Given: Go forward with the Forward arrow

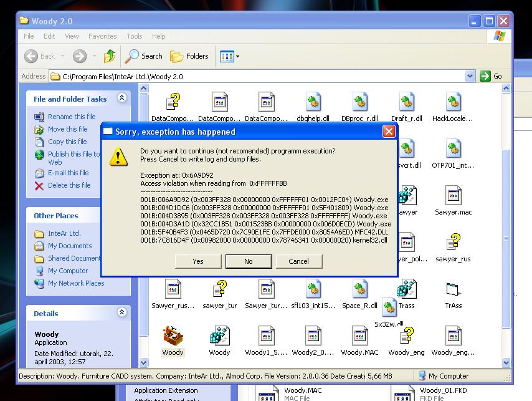Looking at the screenshot, I should 80,56.
